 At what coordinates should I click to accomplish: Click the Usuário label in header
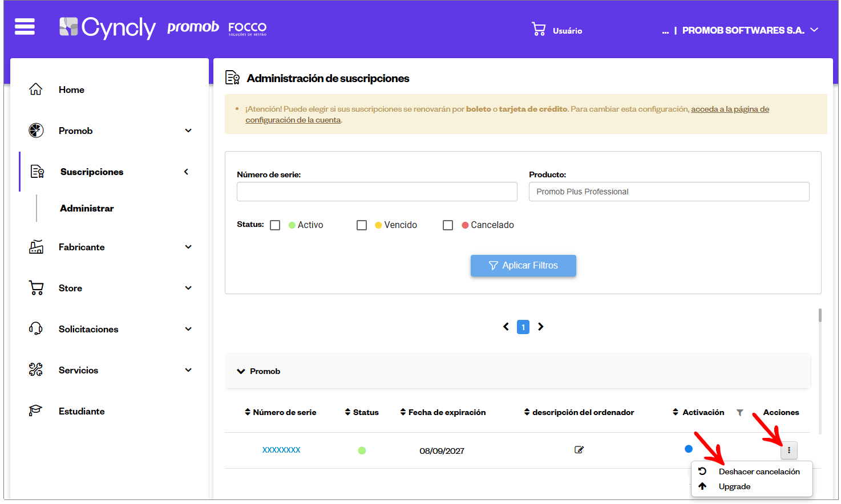pyautogui.click(x=567, y=31)
